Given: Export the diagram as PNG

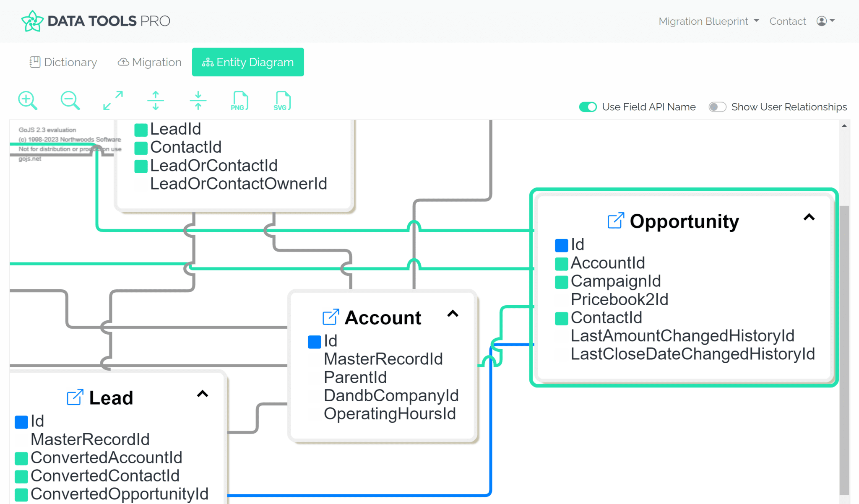Looking at the screenshot, I should click(239, 100).
